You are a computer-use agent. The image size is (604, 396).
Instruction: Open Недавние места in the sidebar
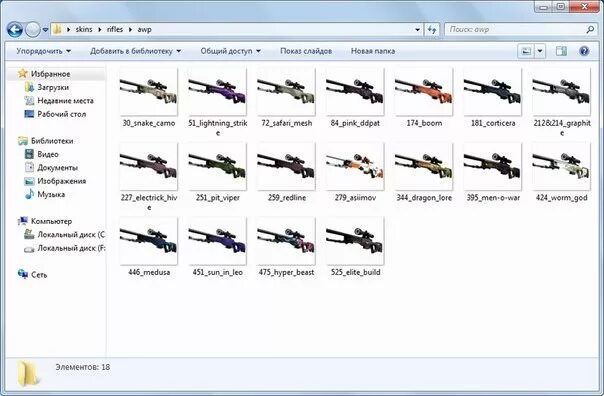click(65, 101)
